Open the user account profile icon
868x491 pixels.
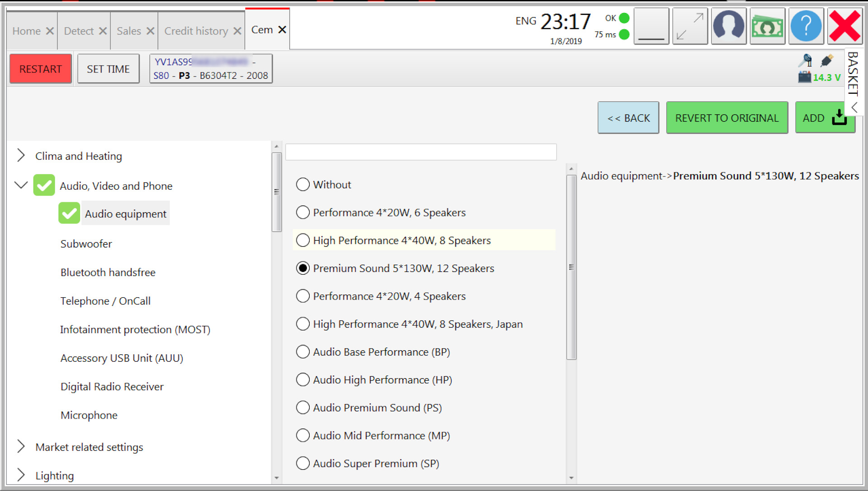pyautogui.click(x=728, y=26)
